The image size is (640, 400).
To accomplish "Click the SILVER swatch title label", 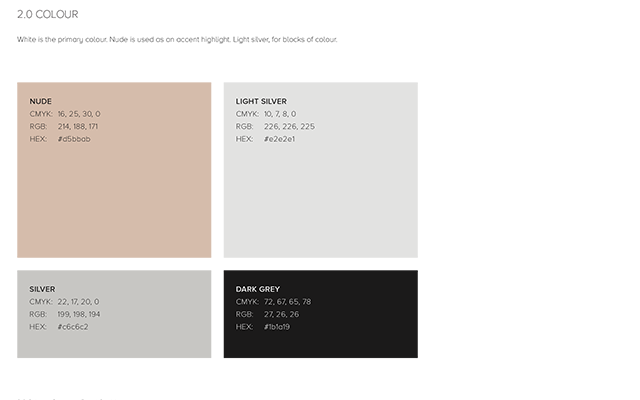I will click(42, 289).
